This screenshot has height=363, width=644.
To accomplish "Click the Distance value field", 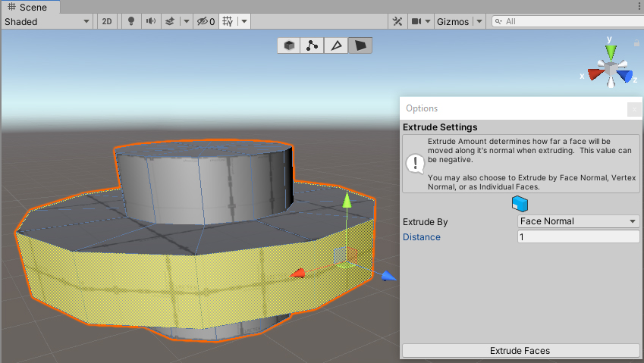I will (x=578, y=237).
